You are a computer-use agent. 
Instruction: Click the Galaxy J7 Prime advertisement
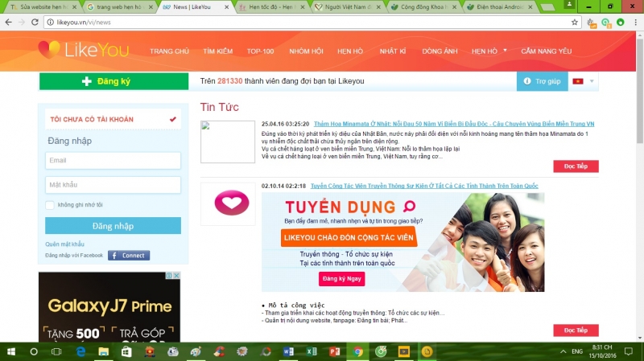point(109,307)
